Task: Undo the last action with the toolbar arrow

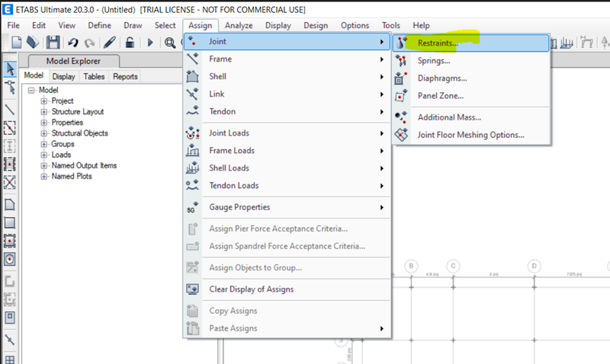Action: point(72,42)
